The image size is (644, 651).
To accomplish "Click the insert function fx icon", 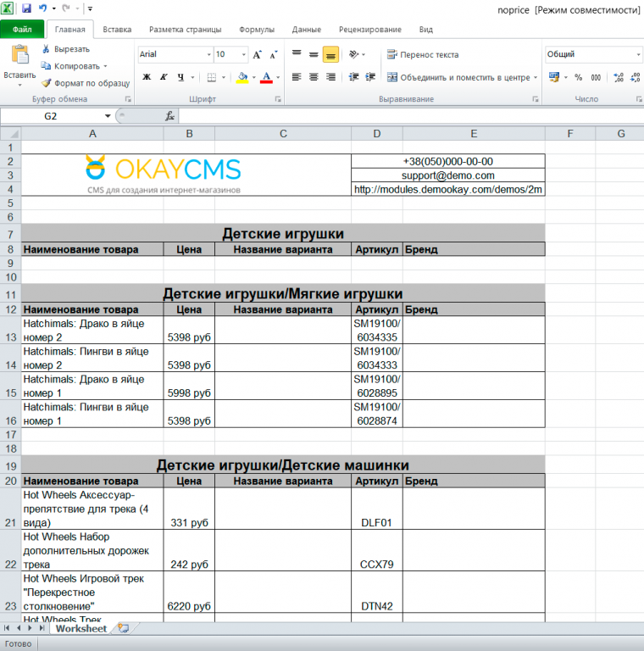I will (170, 116).
